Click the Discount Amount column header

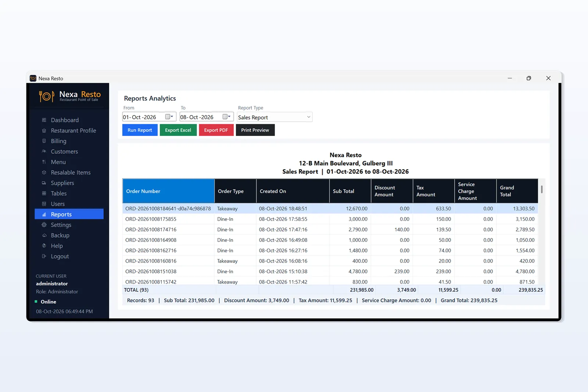tap(392, 191)
